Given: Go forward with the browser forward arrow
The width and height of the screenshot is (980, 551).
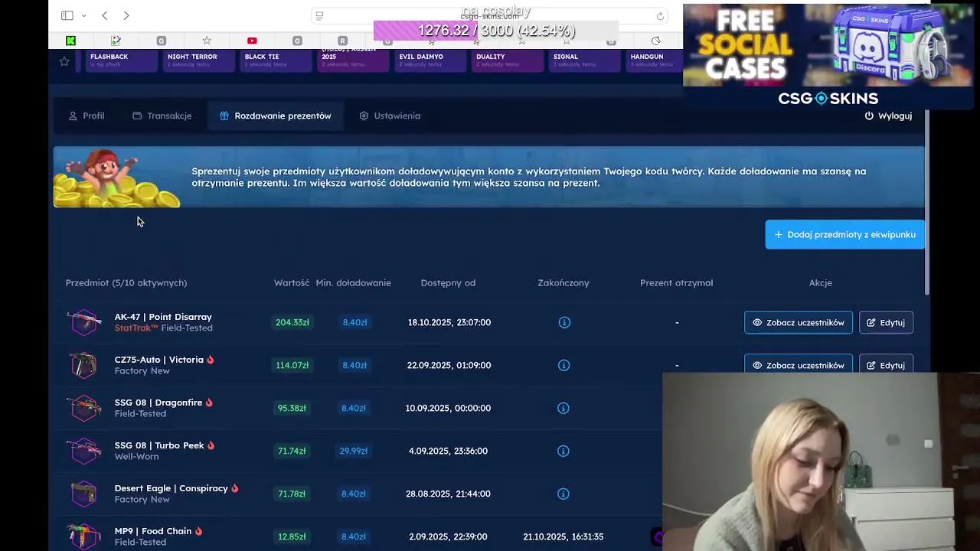Looking at the screenshot, I should tap(126, 15).
